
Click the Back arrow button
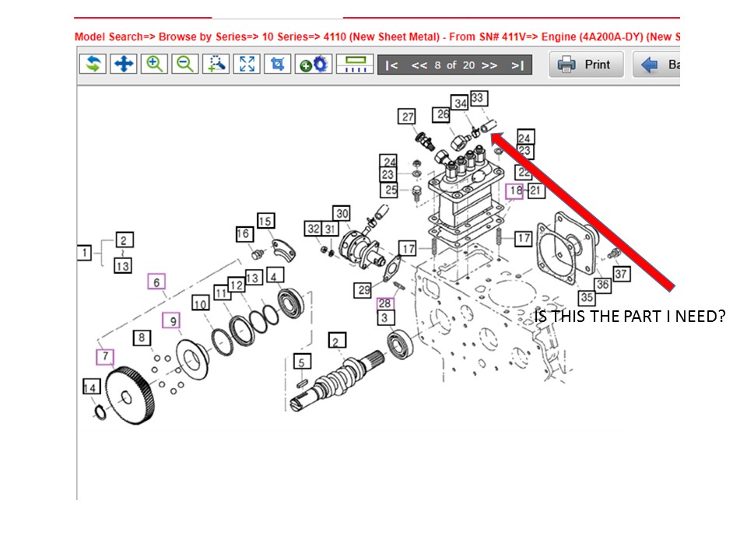pos(657,65)
